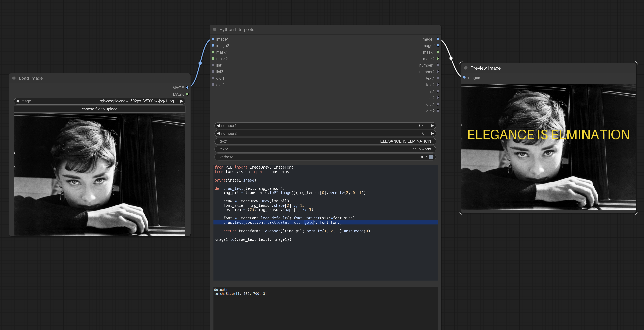Click the dict1 output socket
This screenshot has height=330, width=644.
click(438, 104)
